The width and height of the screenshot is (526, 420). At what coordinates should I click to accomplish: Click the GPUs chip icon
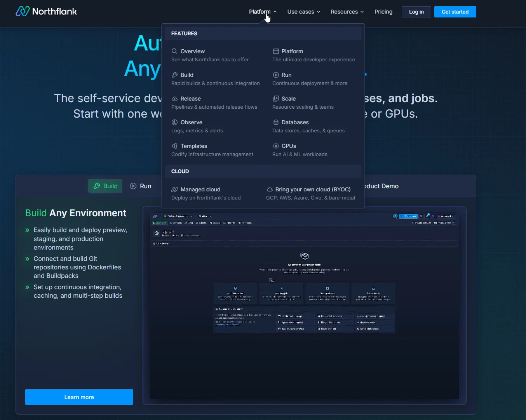point(276,146)
